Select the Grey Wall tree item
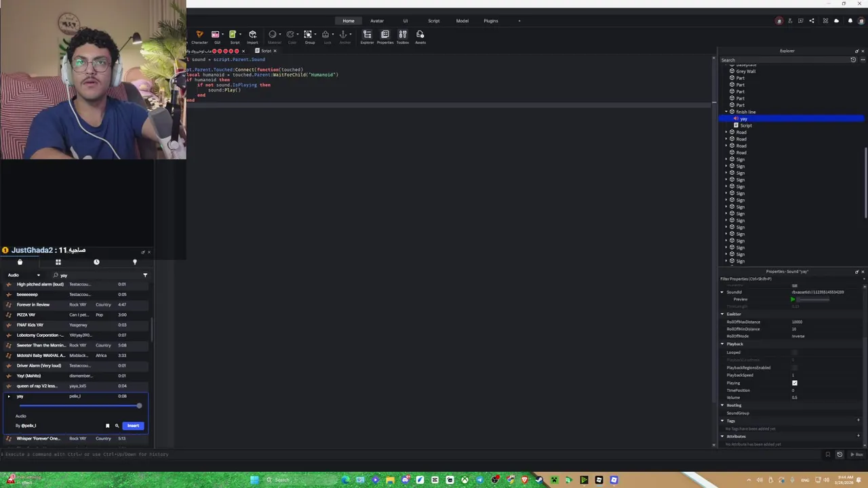The height and width of the screenshot is (488, 868). click(x=745, y=71)
